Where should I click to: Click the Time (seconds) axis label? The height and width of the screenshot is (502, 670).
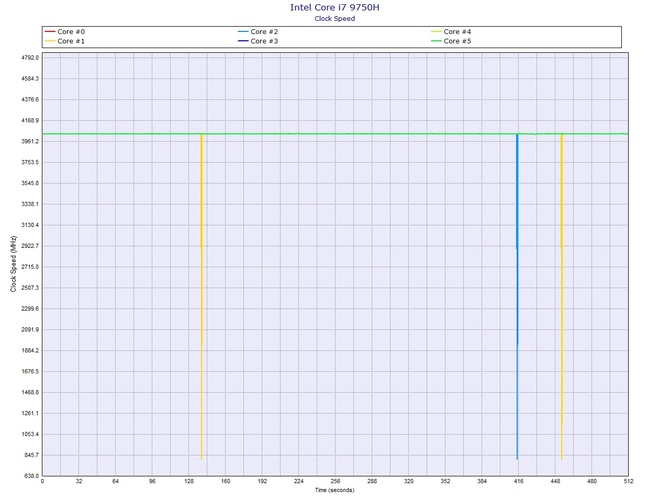point(335,490)
